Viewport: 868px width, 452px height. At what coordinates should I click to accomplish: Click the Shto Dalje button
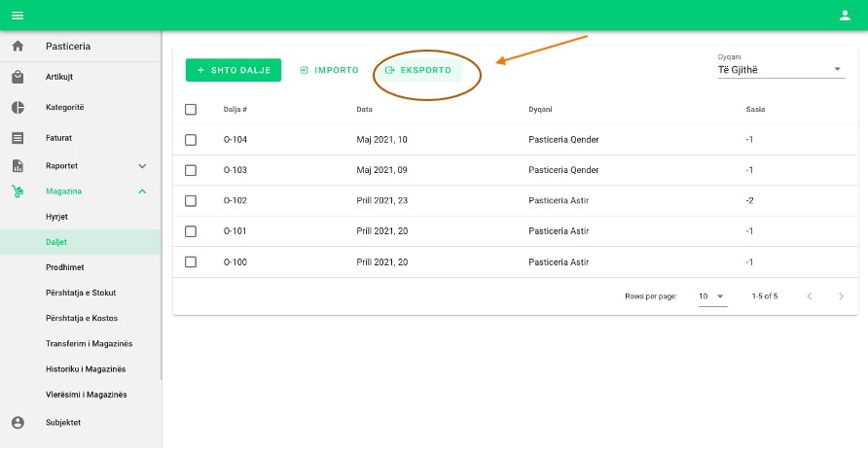click(234, 70)
